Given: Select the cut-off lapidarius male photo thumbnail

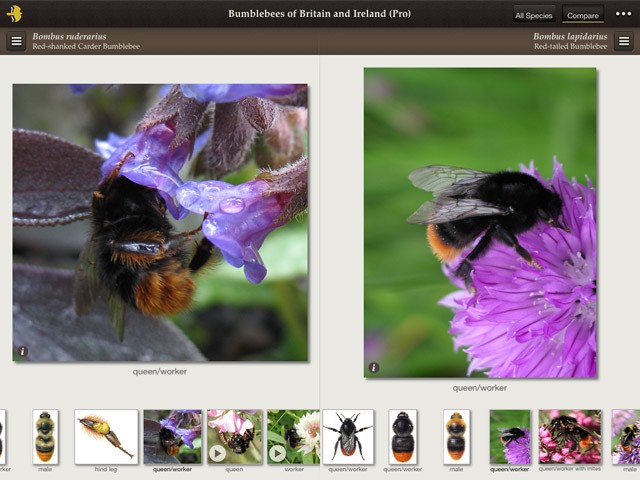Looking at the screenshot, I should (626, 437).
